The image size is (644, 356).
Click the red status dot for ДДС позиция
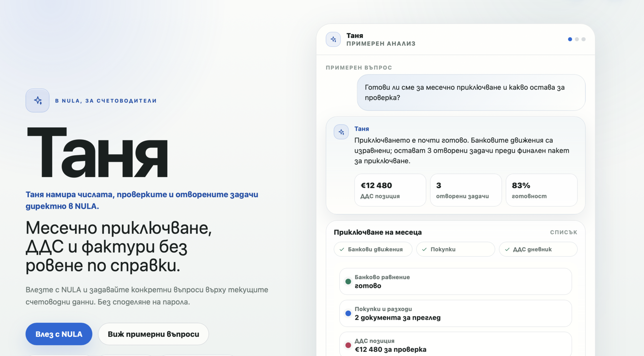coord(348,345)
